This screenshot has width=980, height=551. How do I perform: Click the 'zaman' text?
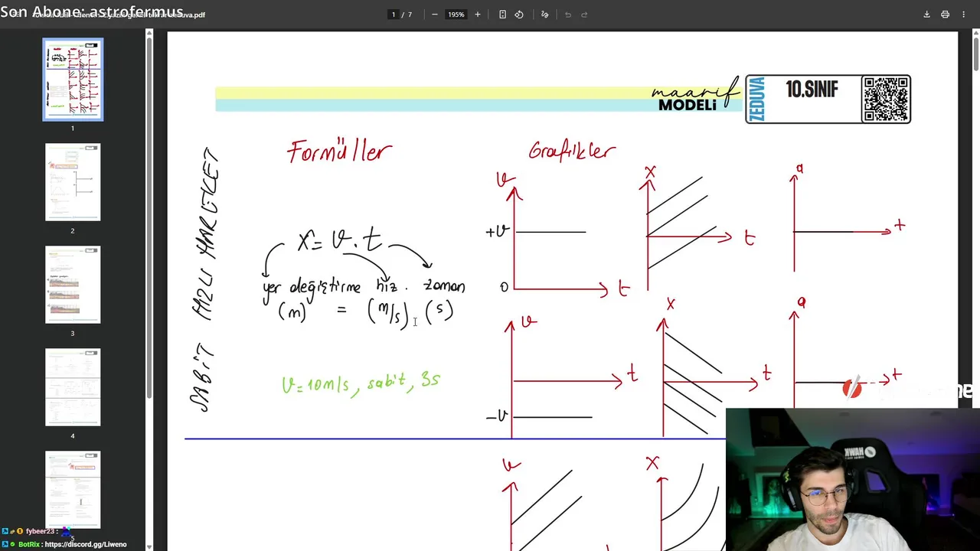(444, 286)
